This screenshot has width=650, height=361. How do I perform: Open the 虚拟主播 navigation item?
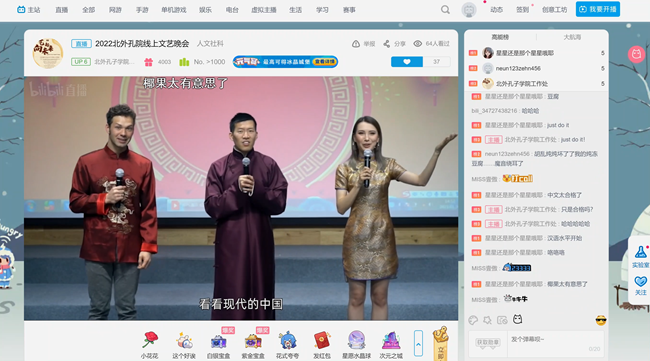coord(264,10)
